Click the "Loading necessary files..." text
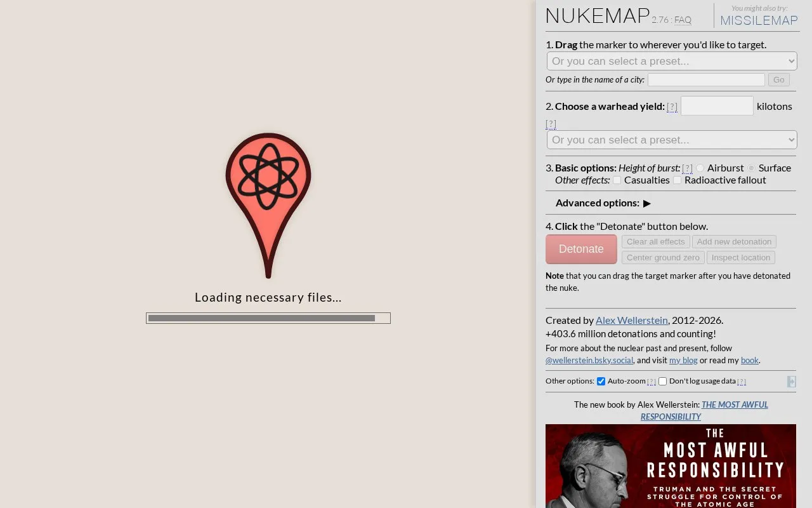Screen dimensions: 812x508 (x=268, y=297)
